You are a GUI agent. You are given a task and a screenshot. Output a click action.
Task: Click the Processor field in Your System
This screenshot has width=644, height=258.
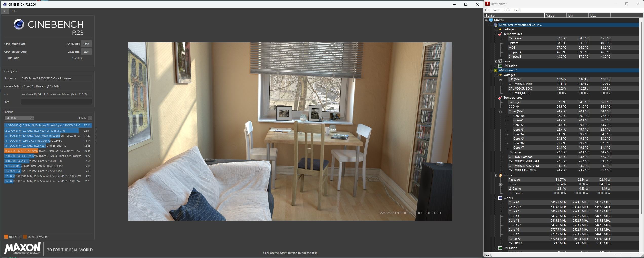(56, 78)
